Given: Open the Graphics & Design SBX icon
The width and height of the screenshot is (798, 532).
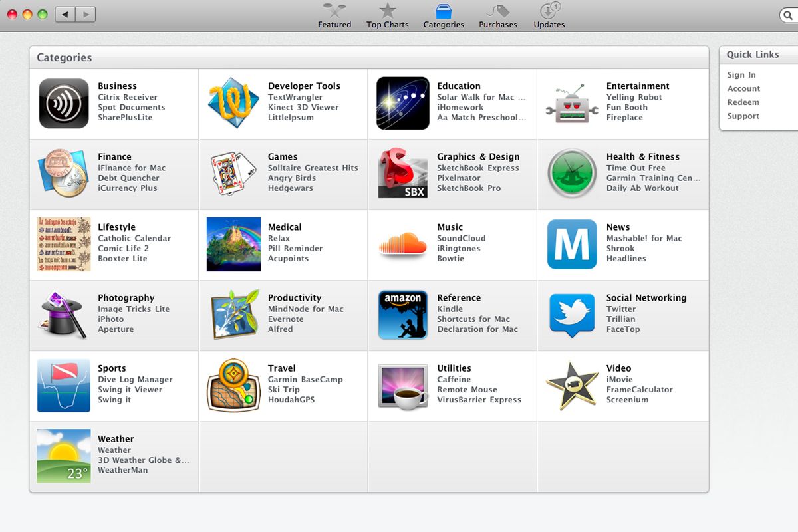Looking at the screenshot, I should (403, 174).
